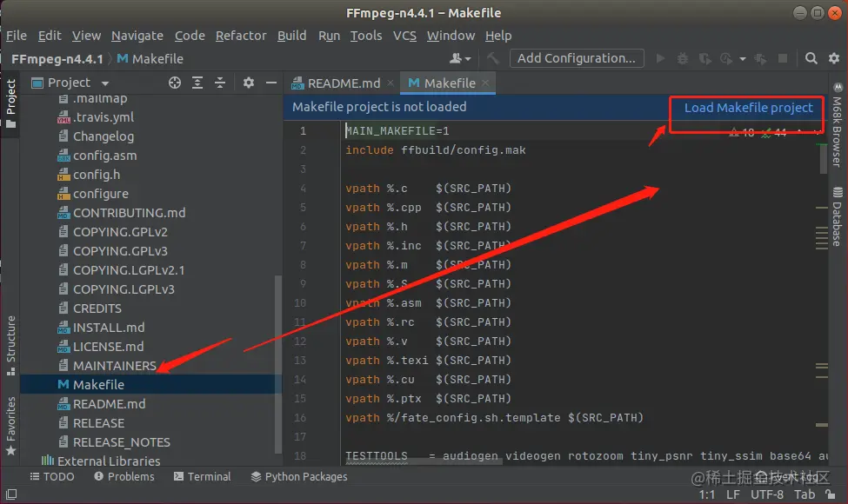Image resolution: width=848 pixels, height=504 pixels.
Task: Open Add Configuration dropdown
Action: pos(577,58)
